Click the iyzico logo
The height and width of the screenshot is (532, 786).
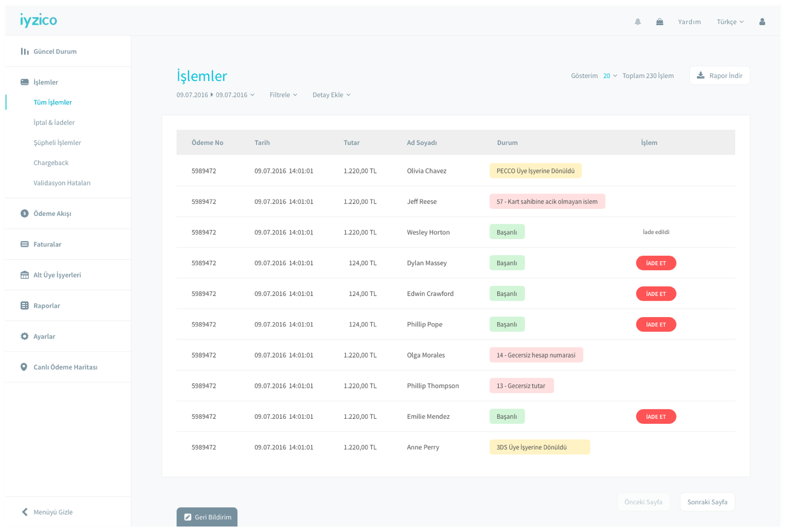pyautogui.click(x=38, y=21)
